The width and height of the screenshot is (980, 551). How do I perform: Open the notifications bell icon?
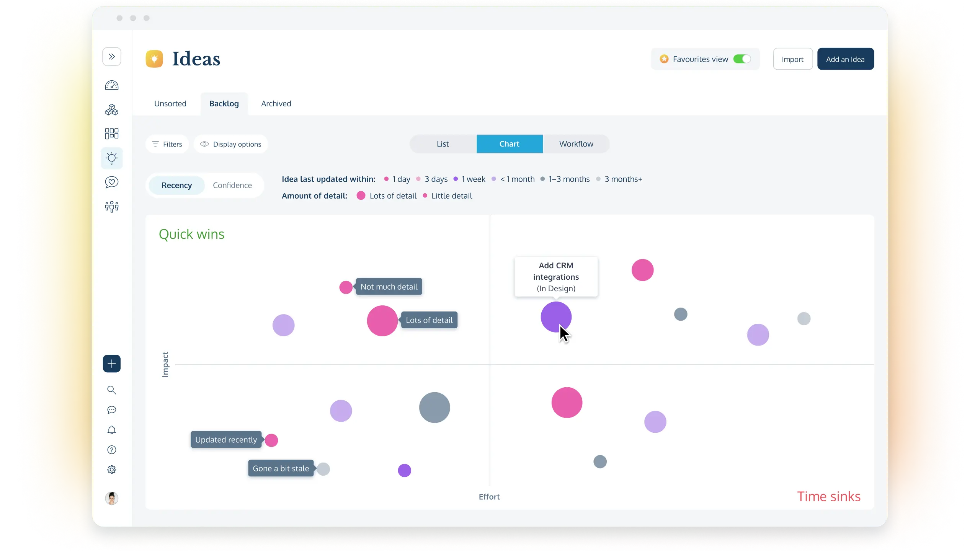coord(111,430)
